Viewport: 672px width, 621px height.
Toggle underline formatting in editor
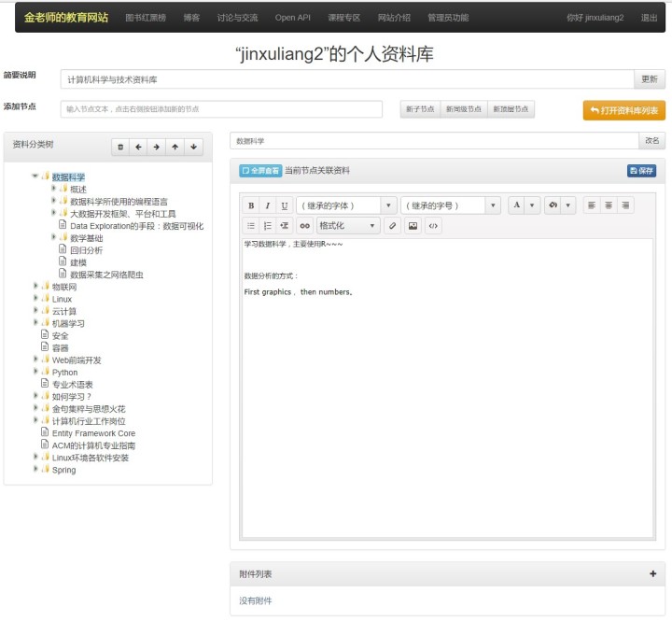(284, 205)
